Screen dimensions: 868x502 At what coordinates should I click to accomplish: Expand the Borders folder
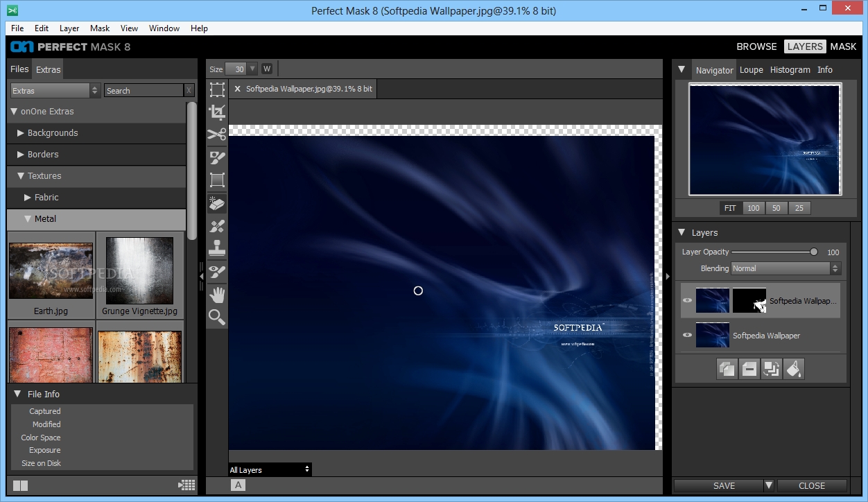(x=21, y=154)
